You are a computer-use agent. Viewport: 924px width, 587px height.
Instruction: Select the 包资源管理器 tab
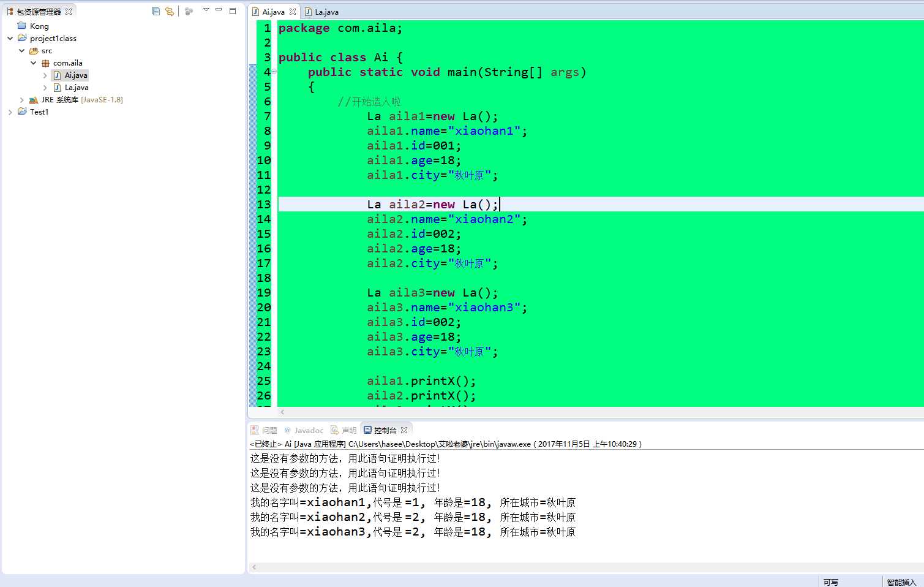pyautogui.click(x=39, y=12)
